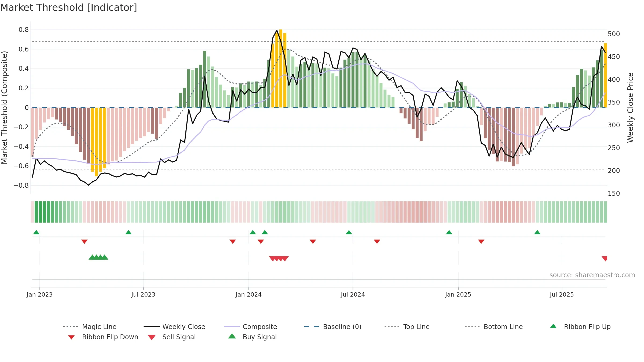Click the last ribbon flip up marker before Jul 2025
Viewport: 644px width, 362px height.
(x=537, y=232)
